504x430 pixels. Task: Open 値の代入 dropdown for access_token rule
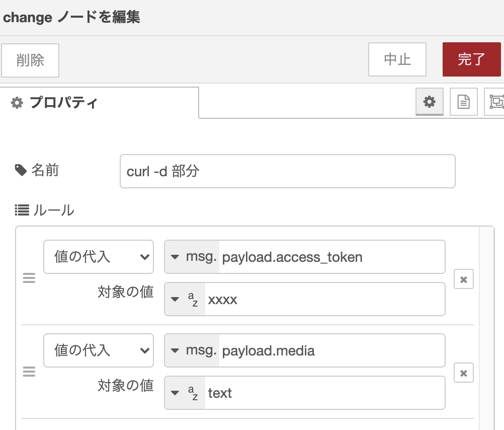[x=99, y=257]
